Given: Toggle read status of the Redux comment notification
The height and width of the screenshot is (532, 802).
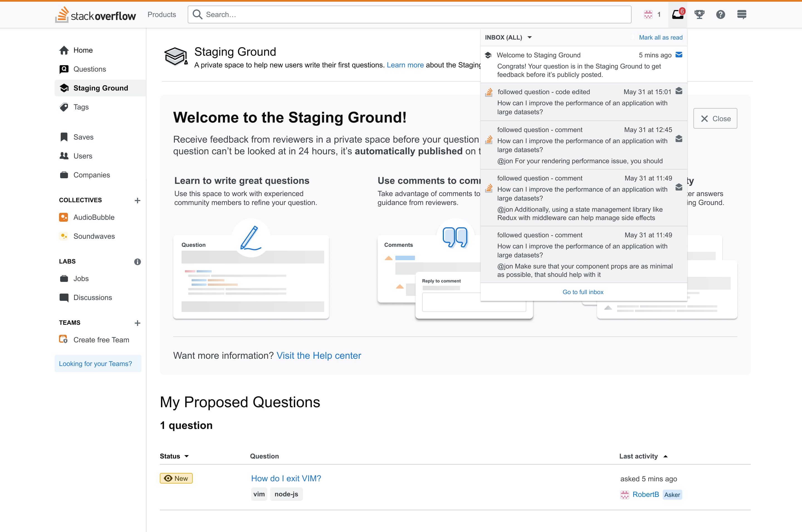Looking at the screenshot, I should pos(679,187).
